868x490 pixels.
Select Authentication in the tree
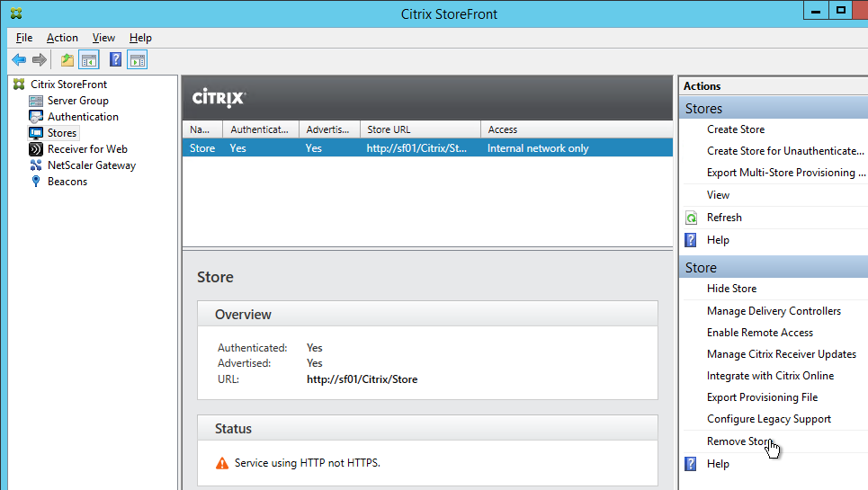point(83,117)
